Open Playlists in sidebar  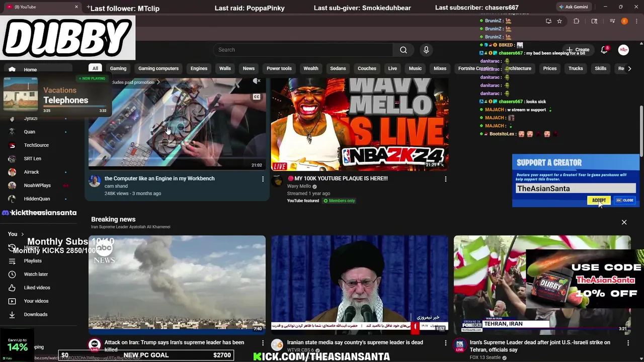point(39,261)
